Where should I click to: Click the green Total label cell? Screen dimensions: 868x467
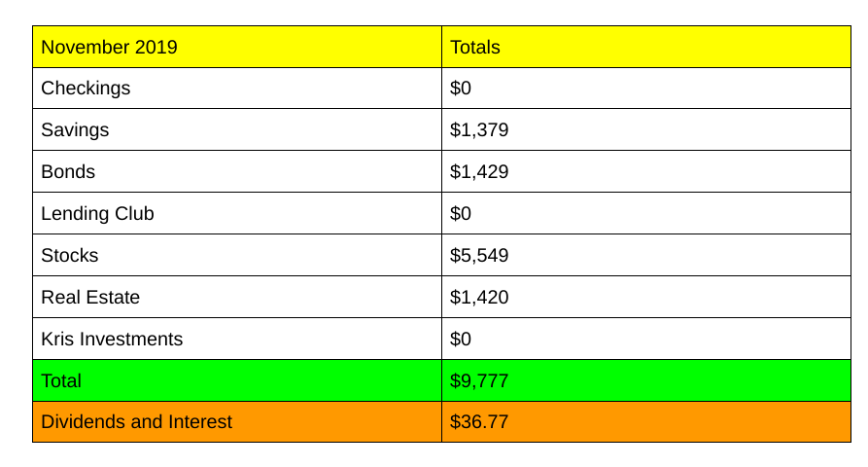[61, 381]
